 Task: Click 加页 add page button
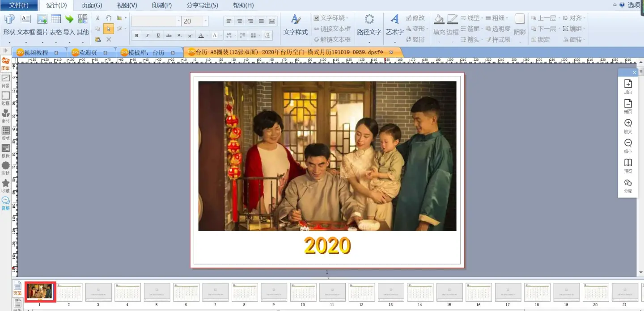(x=628, y=87)
